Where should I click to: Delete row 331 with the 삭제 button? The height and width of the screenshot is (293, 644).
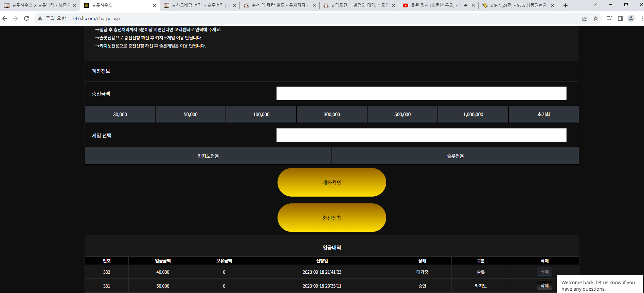click(x=544, y=286)
